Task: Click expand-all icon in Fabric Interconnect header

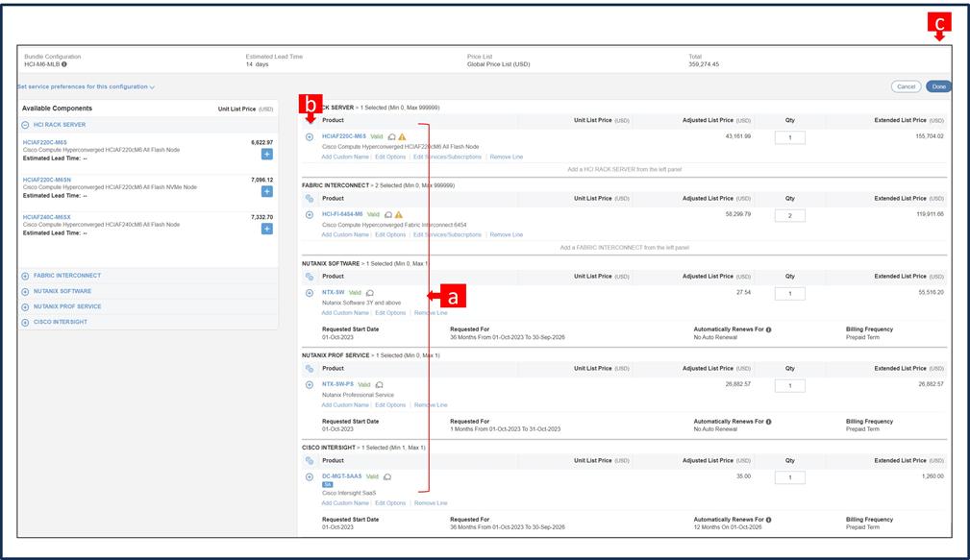Action: click(x=310, y=199)
